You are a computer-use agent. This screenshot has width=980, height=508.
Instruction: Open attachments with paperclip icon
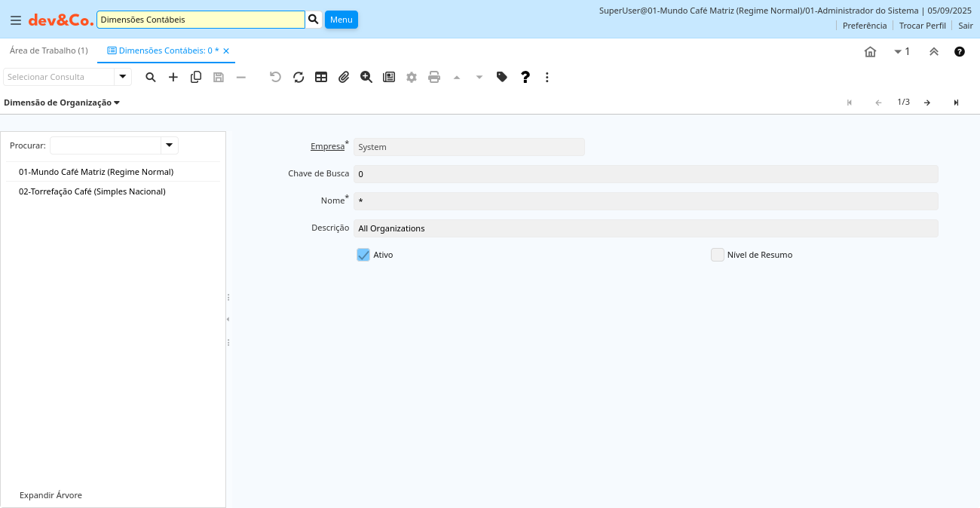pyautogui.click(x=344, y=77)
